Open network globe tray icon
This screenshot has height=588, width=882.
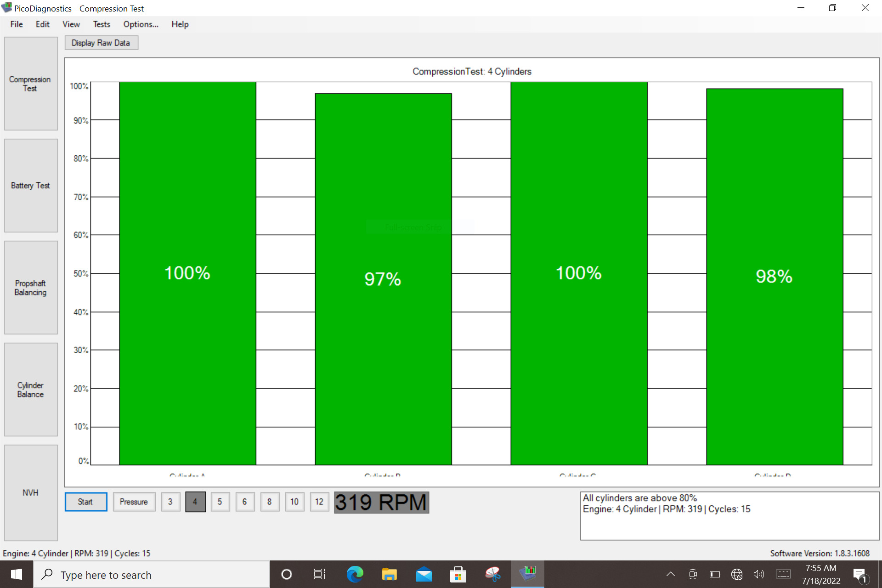(x=737, y=574)
